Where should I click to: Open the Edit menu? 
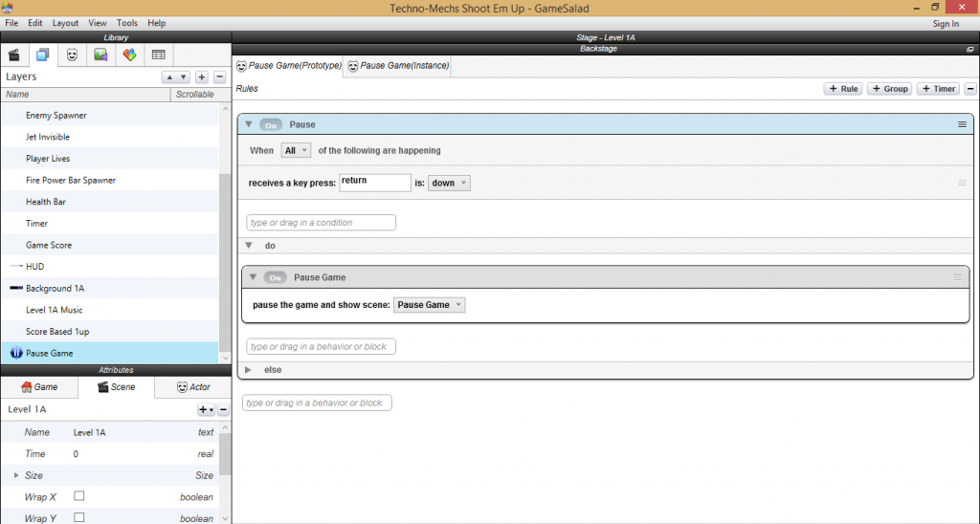(35, 23)
